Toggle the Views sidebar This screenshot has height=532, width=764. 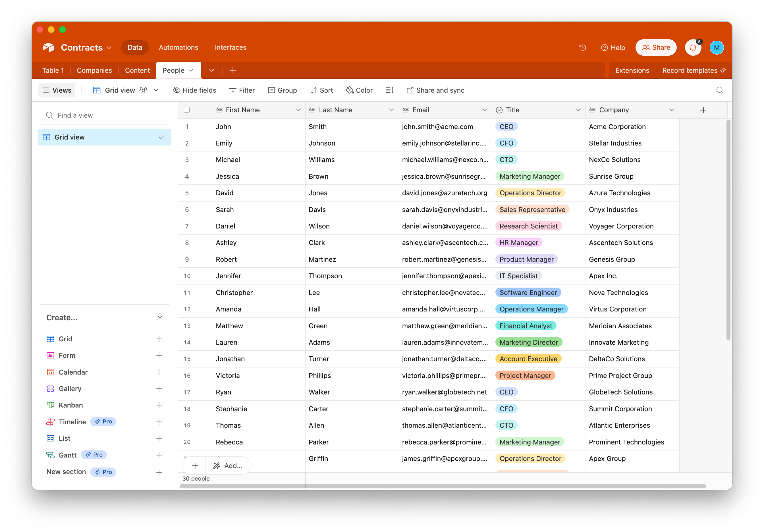click(x=57, y=90)
